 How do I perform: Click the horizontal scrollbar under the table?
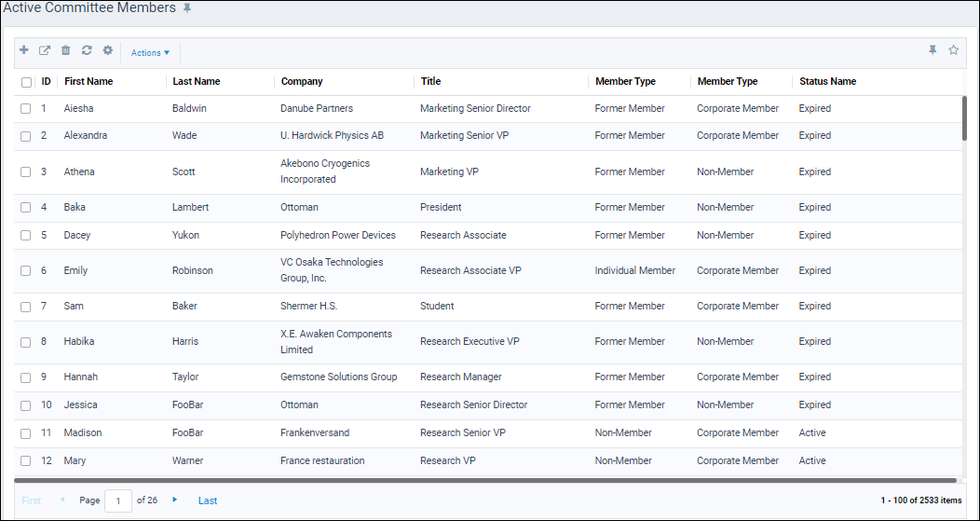pyautogui.click(x=485, y=480)
